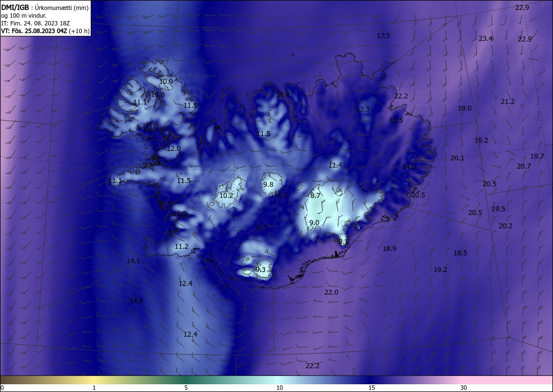Screen dimensions: 553x392
Task: Click the colorbar tick label 0
Action: coord(2,388)
